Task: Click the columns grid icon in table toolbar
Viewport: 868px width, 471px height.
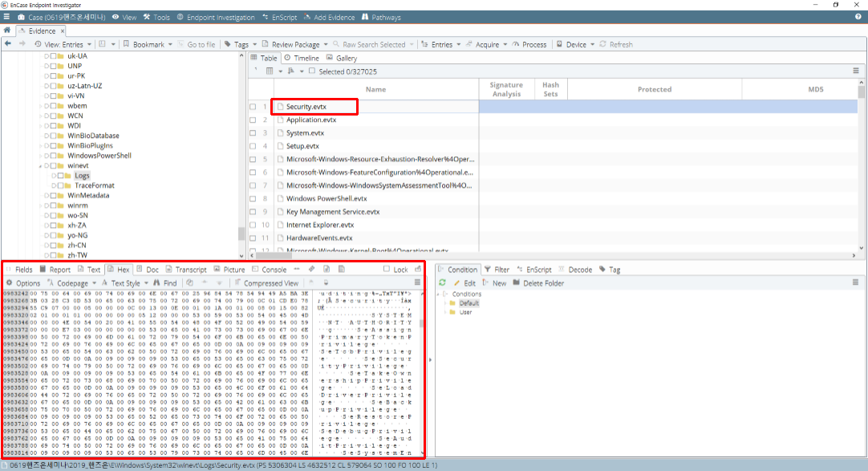Action: 270,71
